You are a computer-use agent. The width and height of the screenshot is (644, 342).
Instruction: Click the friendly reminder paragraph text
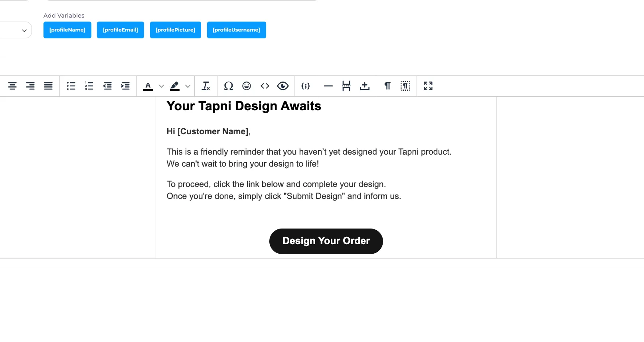(309, 152)
